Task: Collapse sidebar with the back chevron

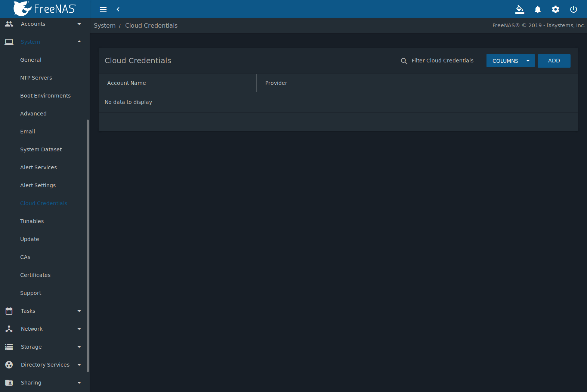Action: tap(118, 9)
